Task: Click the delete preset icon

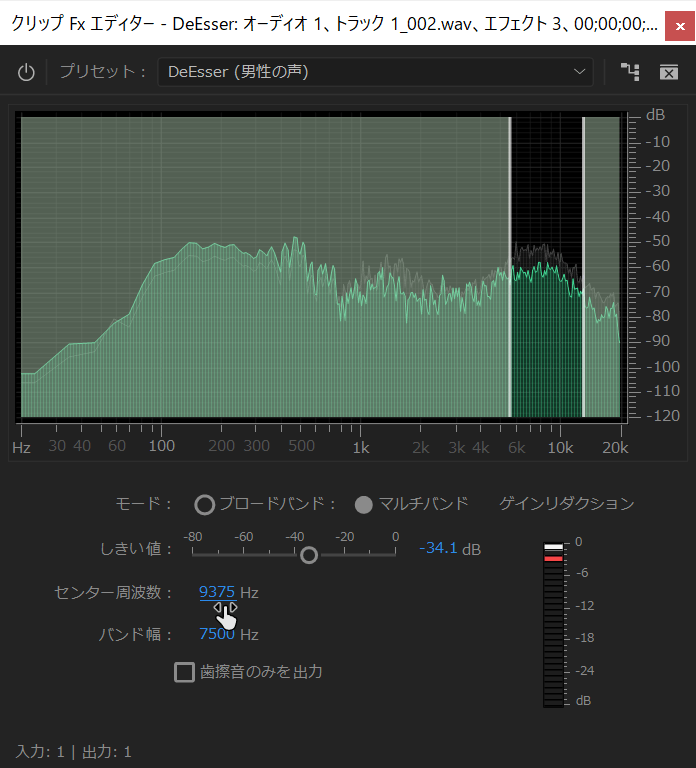Action: (x=669, y=72)
